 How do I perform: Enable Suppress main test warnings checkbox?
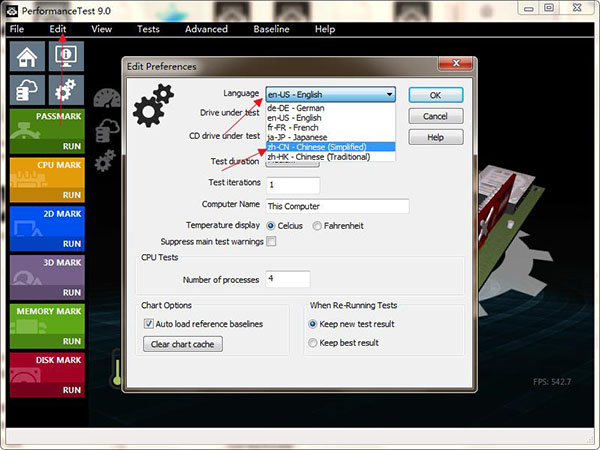click(x=271, y=242)
